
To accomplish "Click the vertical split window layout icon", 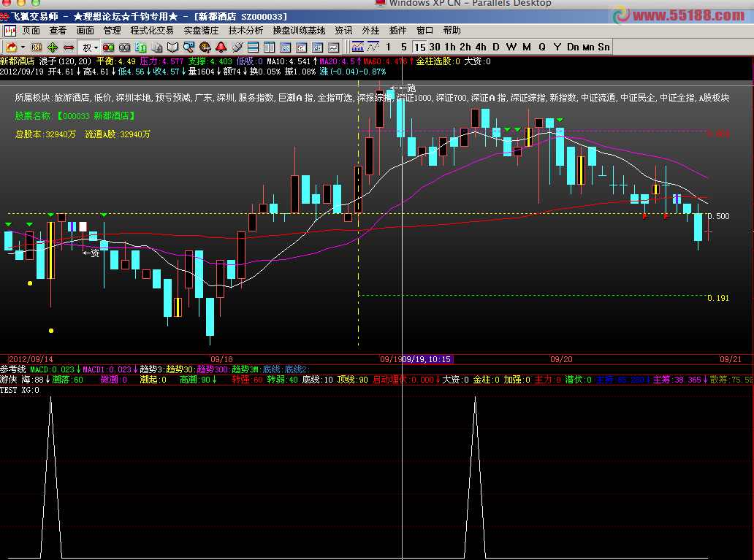I will [x=269, y=47].
